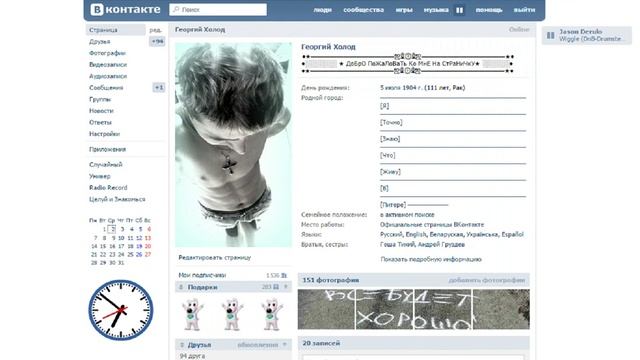Viewport: 640px width, 360px height.
Task: Click Показать подробную информацию
Action: 431,259
